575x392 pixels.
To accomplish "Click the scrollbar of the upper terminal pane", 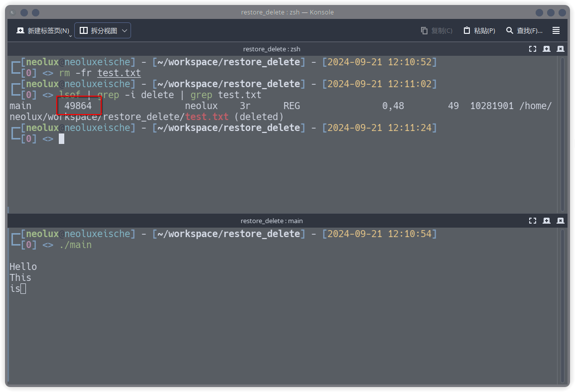I will (x=563, y=134).
